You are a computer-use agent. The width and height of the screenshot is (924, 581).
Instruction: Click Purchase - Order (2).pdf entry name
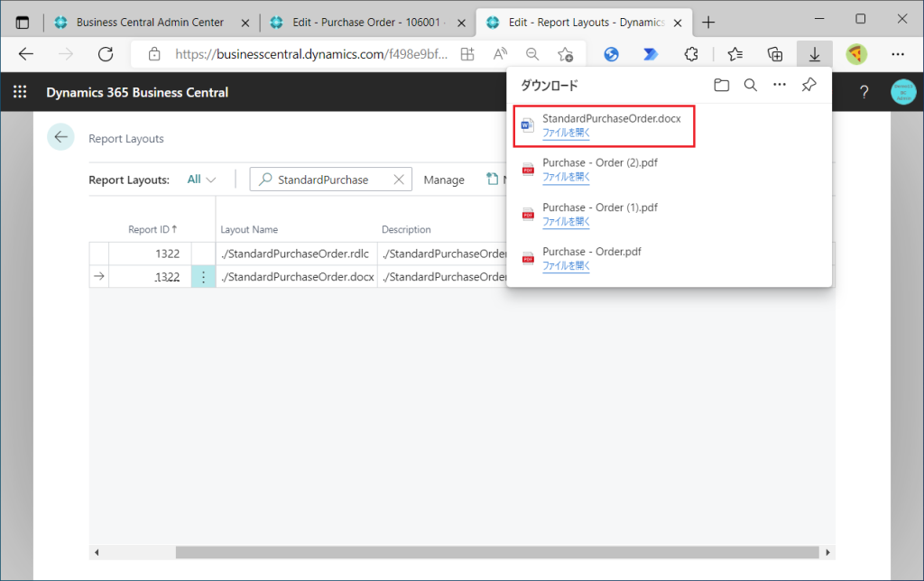(x=600, y=162)
